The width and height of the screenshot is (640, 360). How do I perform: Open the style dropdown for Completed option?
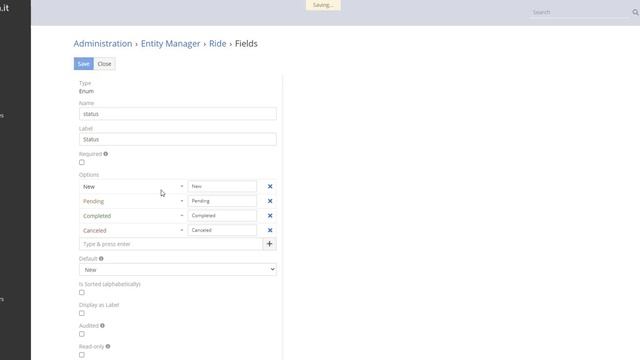point(182,216)
